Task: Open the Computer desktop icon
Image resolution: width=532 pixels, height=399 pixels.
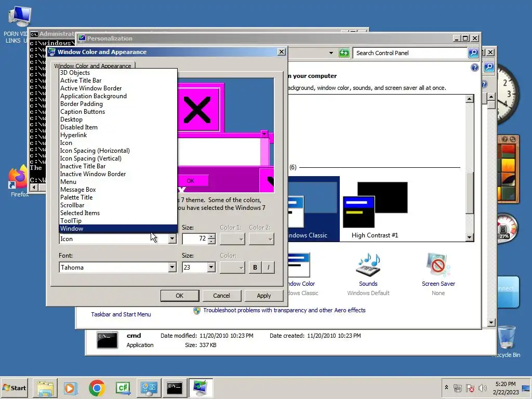Action: 20,16
